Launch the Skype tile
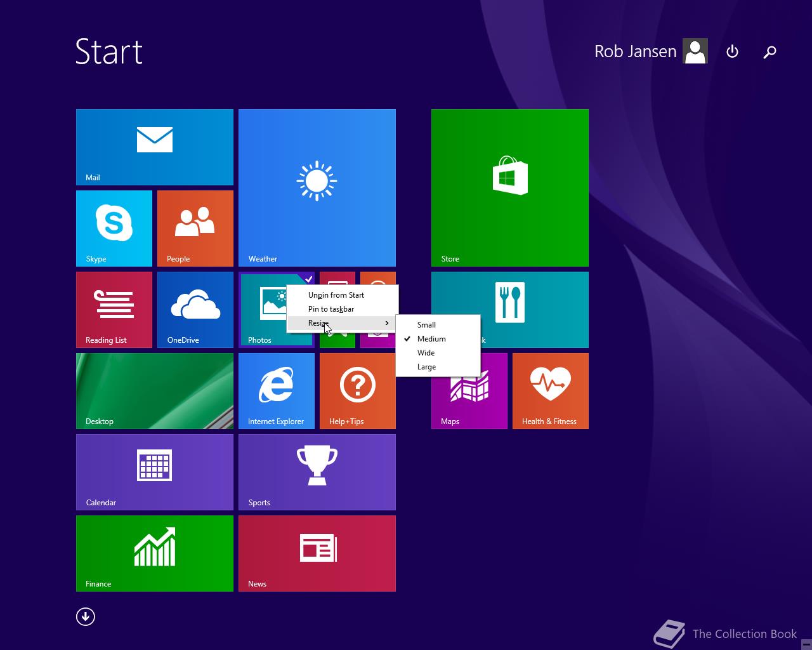The width and height of the screenshot is (812, 650). 114,229
